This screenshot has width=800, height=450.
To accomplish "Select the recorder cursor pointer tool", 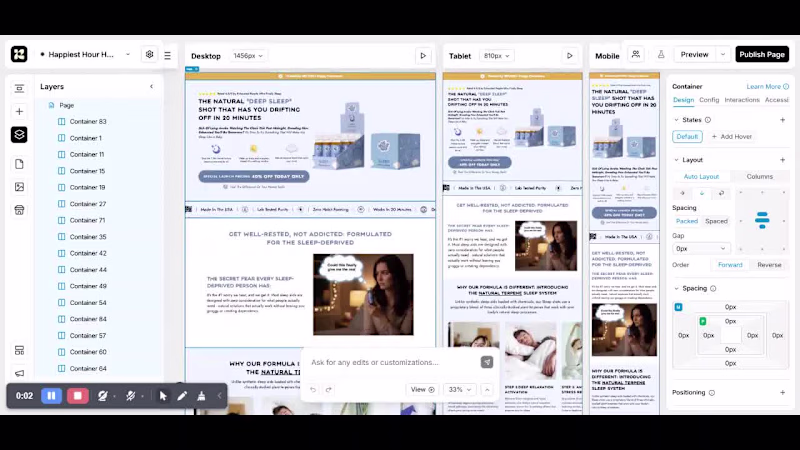I will click(x=163, y=395).
